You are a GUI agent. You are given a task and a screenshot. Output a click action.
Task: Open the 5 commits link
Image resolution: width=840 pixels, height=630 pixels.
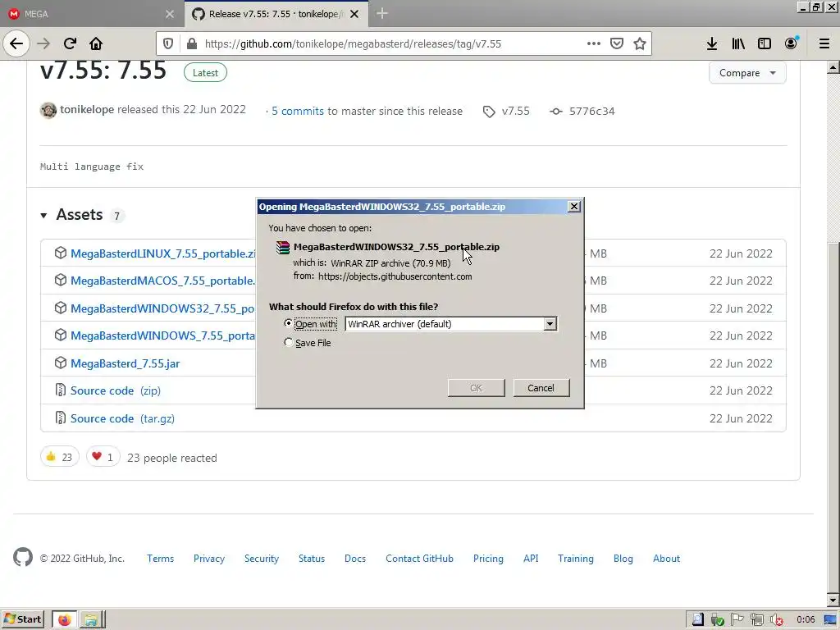point(297,111)
